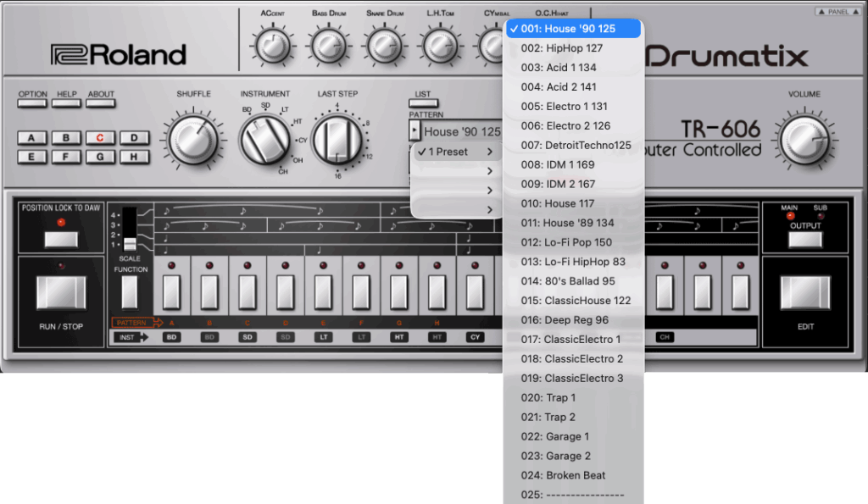Viewport: 868px width, 504px height.
Task: Load preset 013: Lo-Fi HipHop 83
Action: (x=574, y=262)
